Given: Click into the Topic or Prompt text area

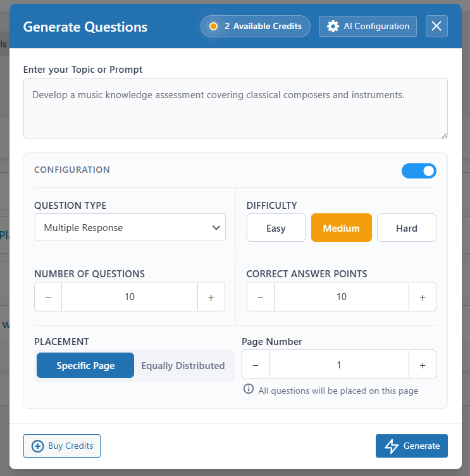Looking at the screenshot, I should [x=235, y=109].
